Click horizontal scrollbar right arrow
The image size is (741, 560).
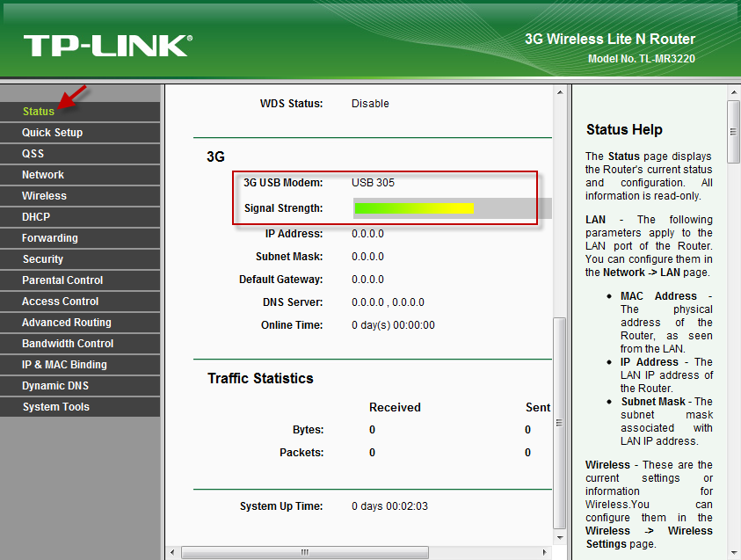pyautogui.click(x=544, y=552)
